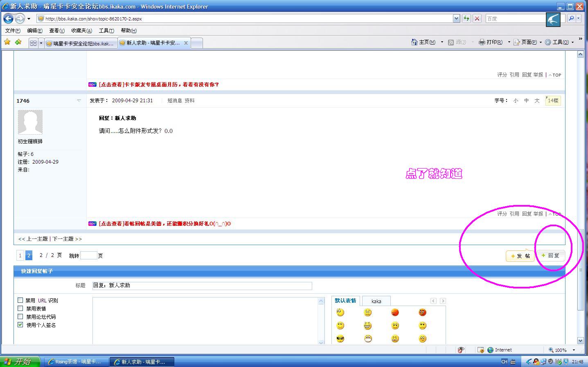Viewport: 588px width, 367px height.
Task: Click 短消息 link in the 1746 post
Action: [175, 101]
